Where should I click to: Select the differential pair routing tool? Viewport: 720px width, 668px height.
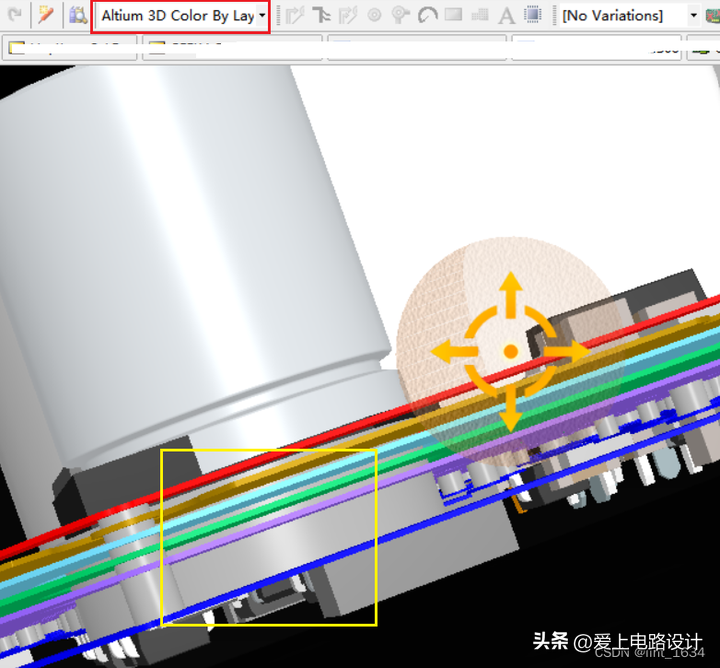pyautogui.click(x=322, y=15)
